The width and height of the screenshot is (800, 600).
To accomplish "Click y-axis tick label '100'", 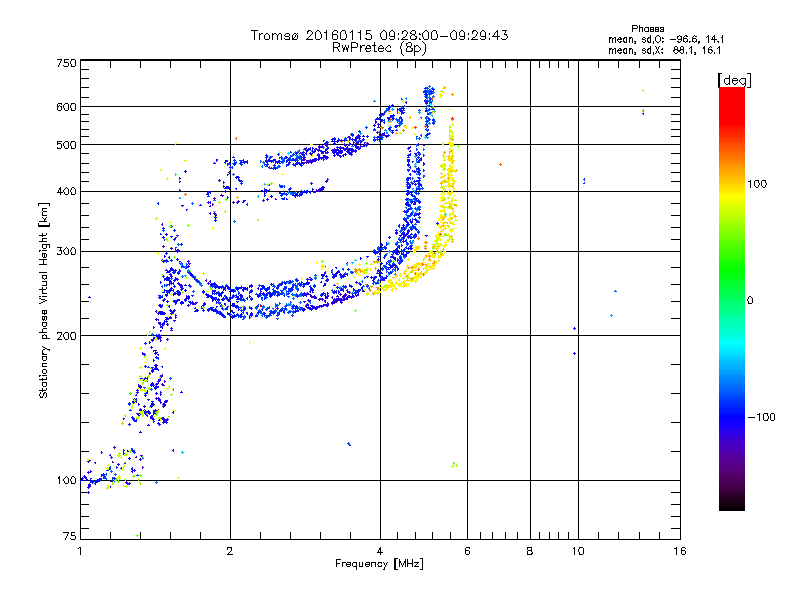I will (x=67, y=481).
